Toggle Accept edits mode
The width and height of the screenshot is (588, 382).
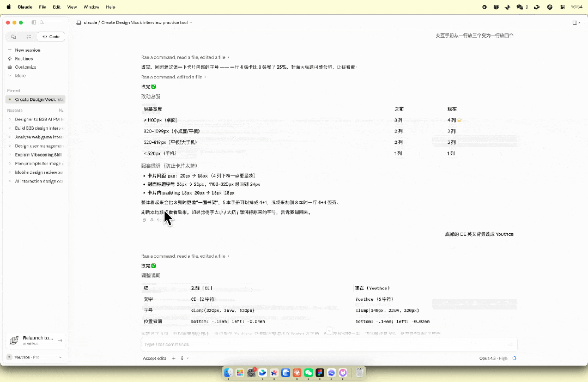[155, 359]
